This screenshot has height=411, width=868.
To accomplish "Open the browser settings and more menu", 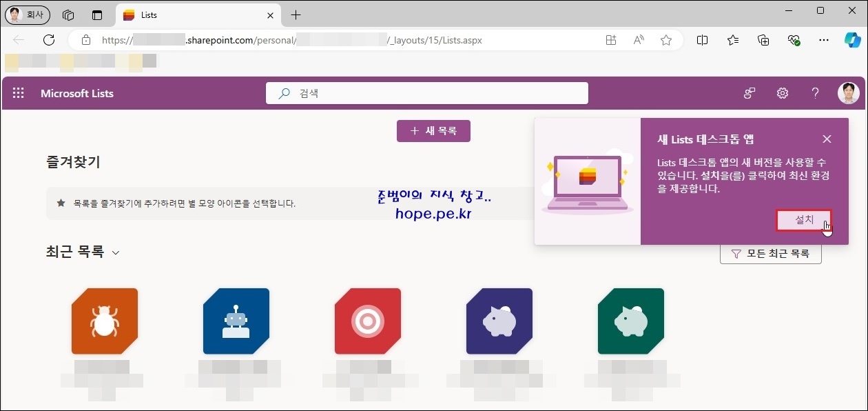I will point(824,40).
